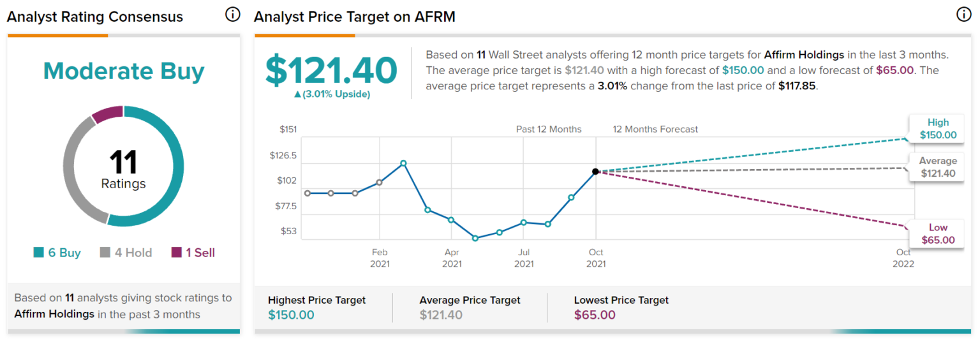Click the large $121.40 price target
The image size is (980, 342).
click(x=331, y=70)
